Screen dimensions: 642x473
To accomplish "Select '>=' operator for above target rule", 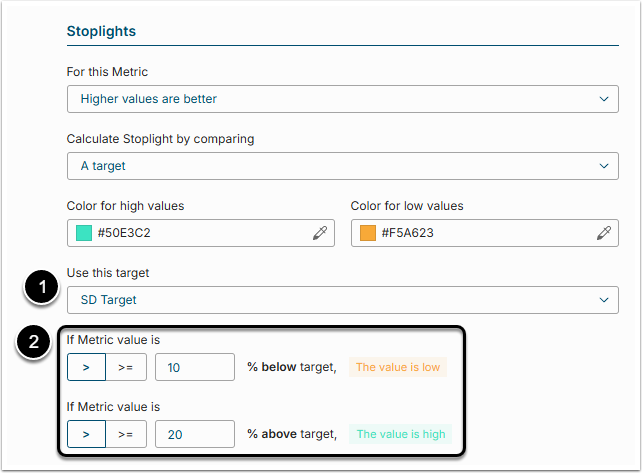I will tap(126, 434).
